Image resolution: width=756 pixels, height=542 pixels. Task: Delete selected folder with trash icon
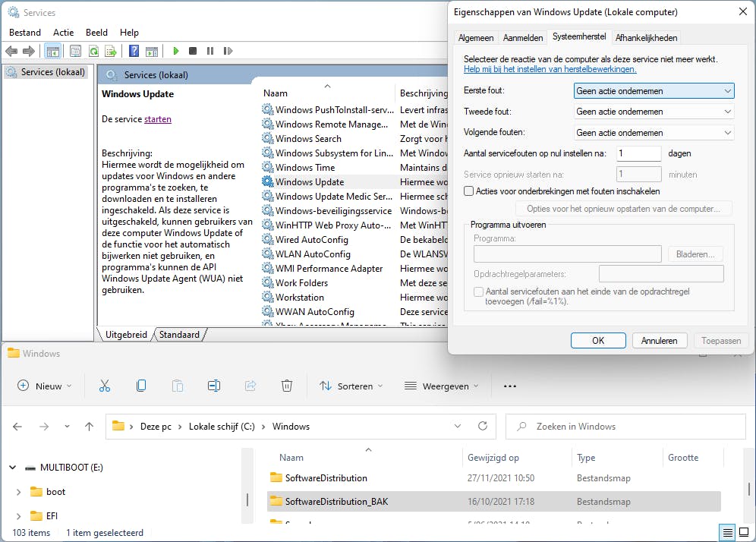click(287, 386)
